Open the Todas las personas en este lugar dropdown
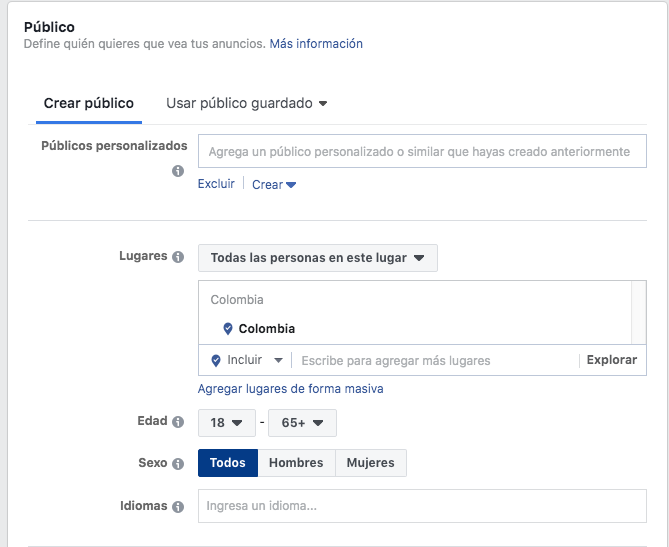 [318, 258]
